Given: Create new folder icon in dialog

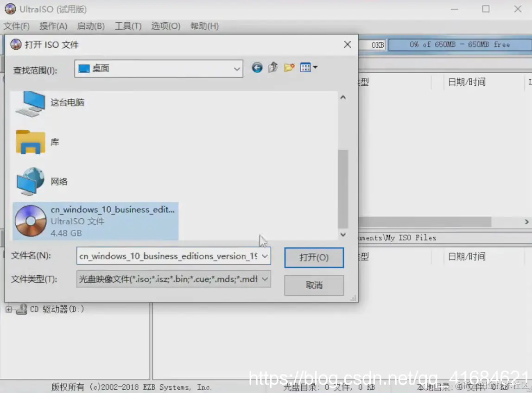Looking at the screenshot, I should [x=289, y=68].
